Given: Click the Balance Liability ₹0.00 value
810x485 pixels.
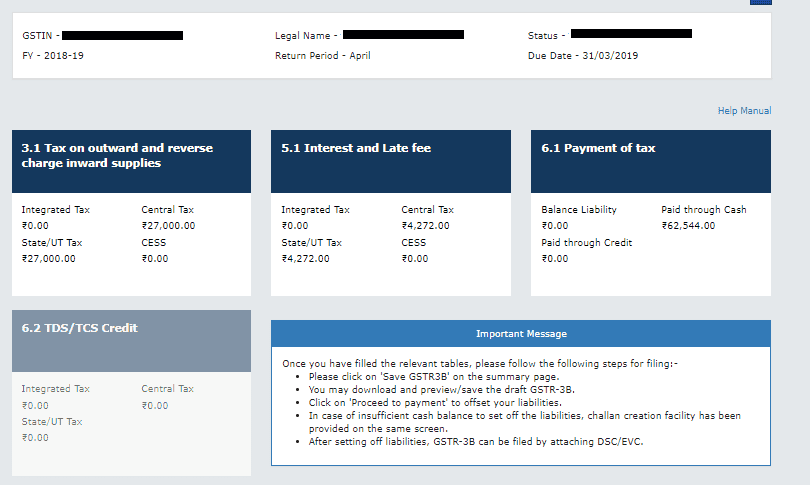Looking at the screenshot, I should [555, 226].
